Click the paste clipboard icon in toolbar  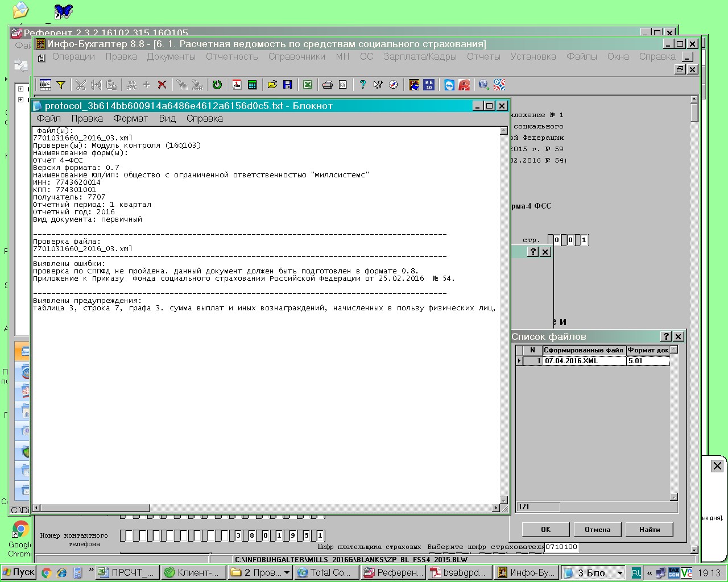[111, 85]
